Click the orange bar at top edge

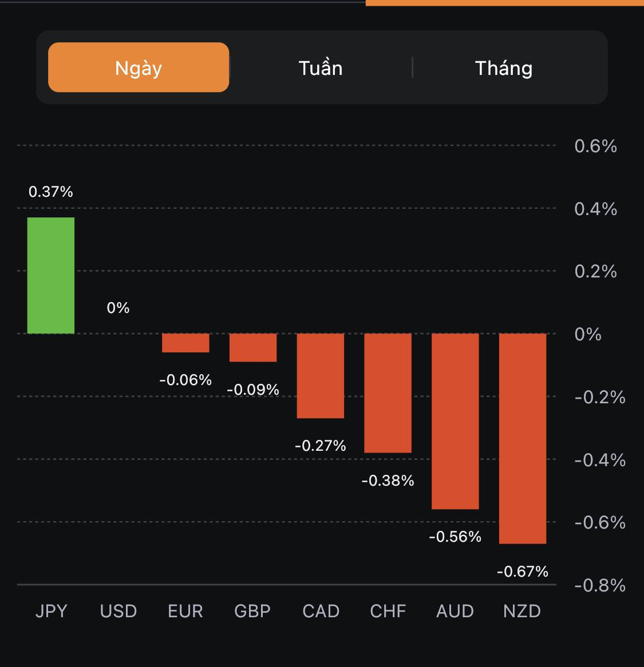(504, 2)
